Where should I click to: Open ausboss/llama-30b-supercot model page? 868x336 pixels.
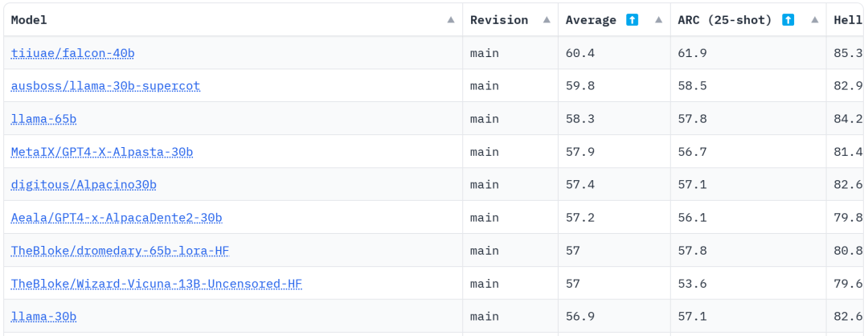tap(106, 86)
